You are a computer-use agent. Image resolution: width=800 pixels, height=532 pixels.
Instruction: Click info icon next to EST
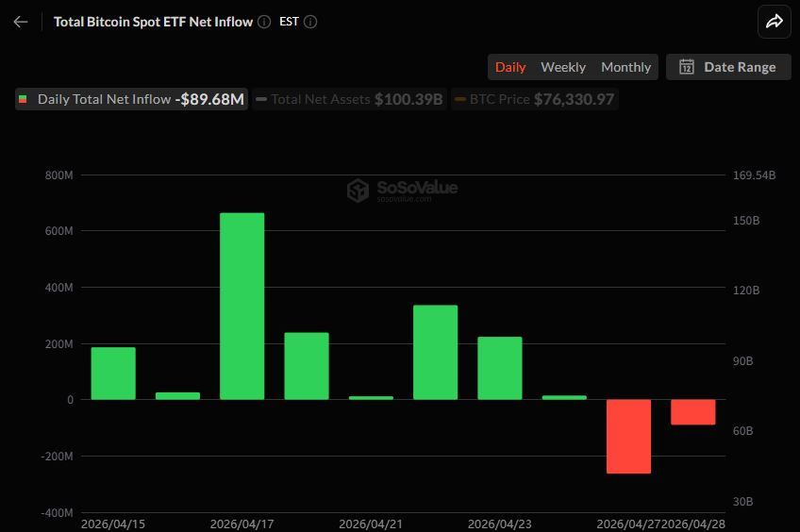click(x=310, y=22)
